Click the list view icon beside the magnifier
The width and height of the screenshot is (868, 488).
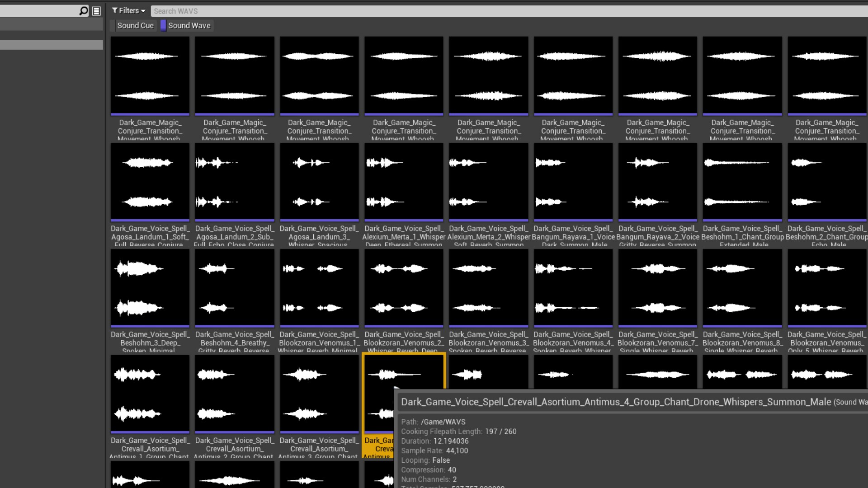click(95, 11)
